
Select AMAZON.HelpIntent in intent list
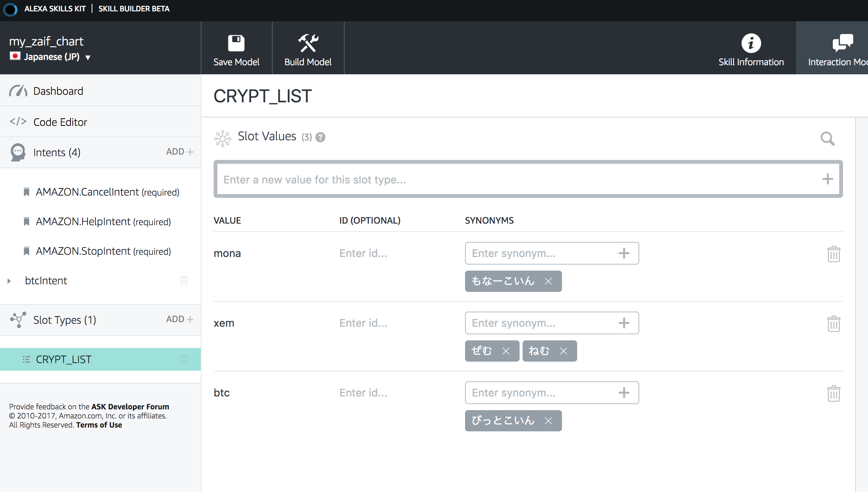103,222
